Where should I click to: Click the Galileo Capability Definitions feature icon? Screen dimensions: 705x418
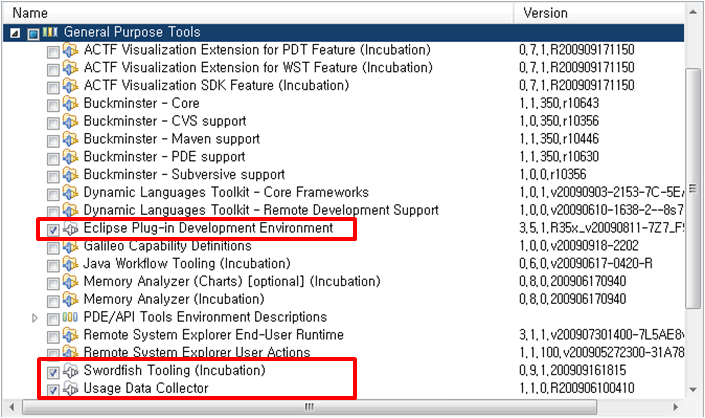pyautogui.click(x=70, y=246)
